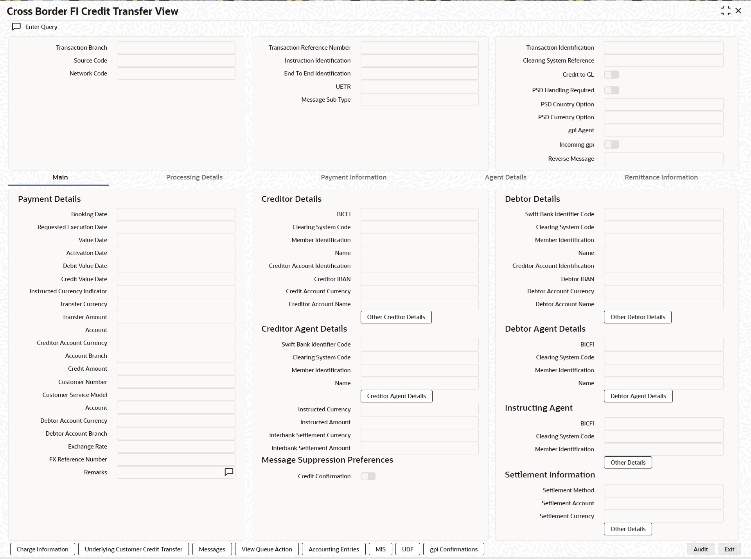Screen dimensions: 751x560
Task: Close the Cross Border FI Credit Transfer View
Action: coord(738,11)
